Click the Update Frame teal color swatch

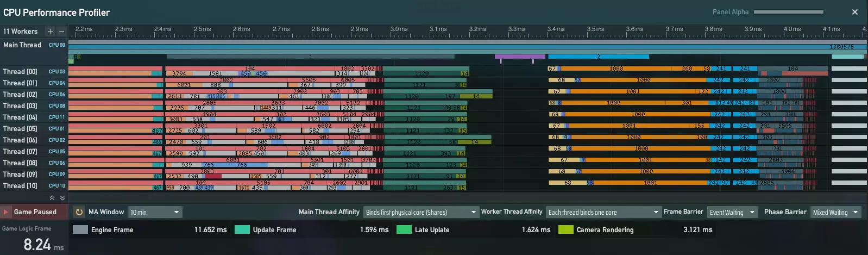tap(242, 229)
